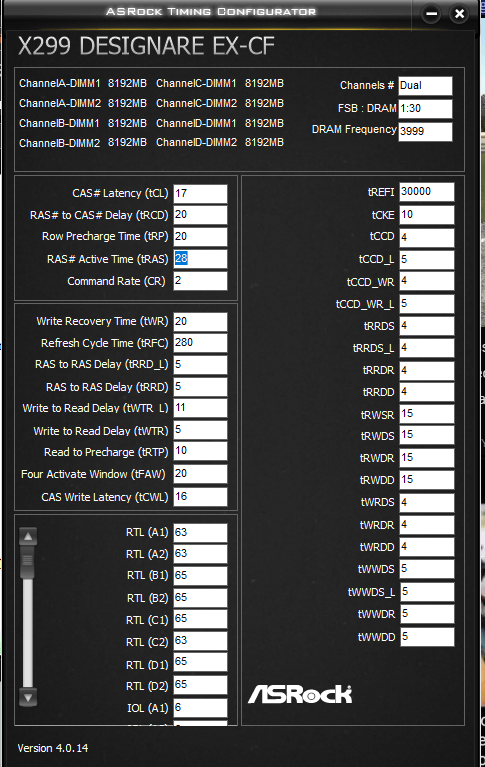This screenshot has height=767, width=485.
Task: Click the tCCD value field
Action: click(x=427, y=238)
